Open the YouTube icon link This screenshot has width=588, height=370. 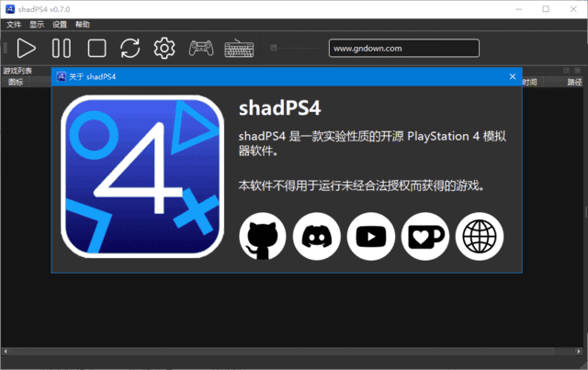coord(371,236)
